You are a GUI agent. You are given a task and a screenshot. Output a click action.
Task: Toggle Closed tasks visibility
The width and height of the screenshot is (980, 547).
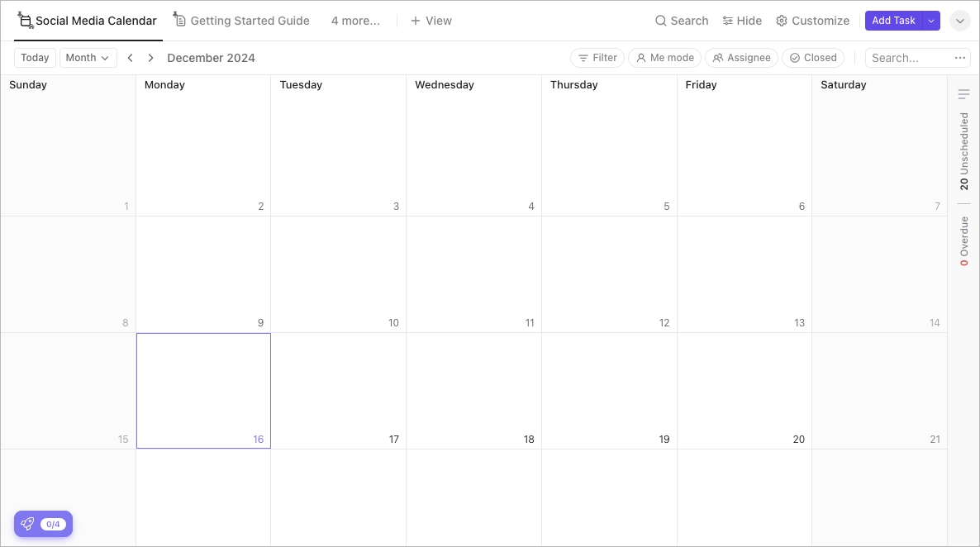[x=812, y=58]
